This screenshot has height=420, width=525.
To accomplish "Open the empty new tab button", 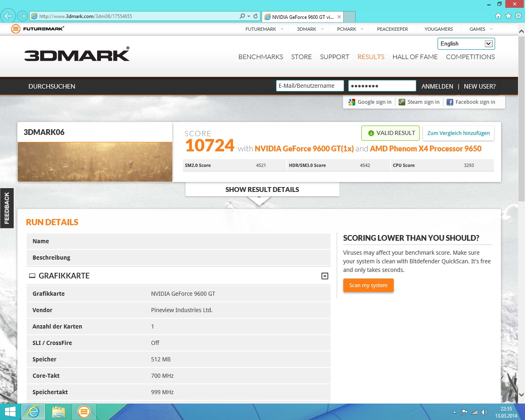I will (349, 17).
